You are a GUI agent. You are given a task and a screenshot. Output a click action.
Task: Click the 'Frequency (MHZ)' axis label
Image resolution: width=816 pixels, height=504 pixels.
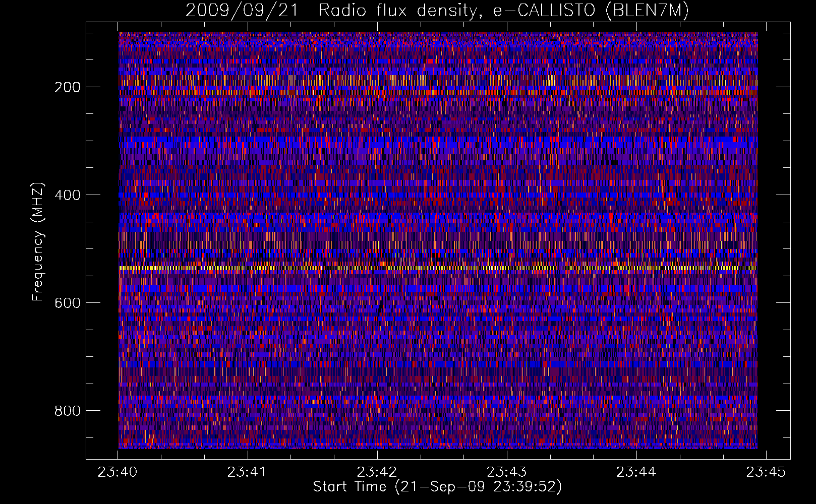pos(38,241)
